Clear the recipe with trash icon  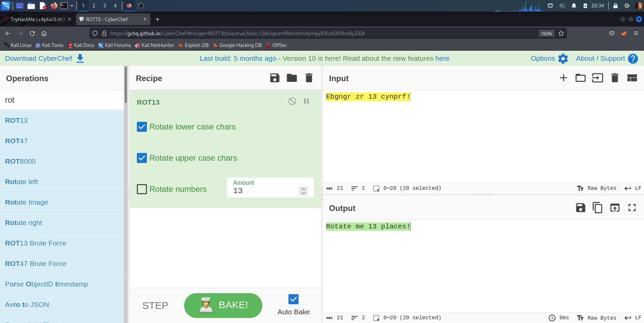pos(309,78)
